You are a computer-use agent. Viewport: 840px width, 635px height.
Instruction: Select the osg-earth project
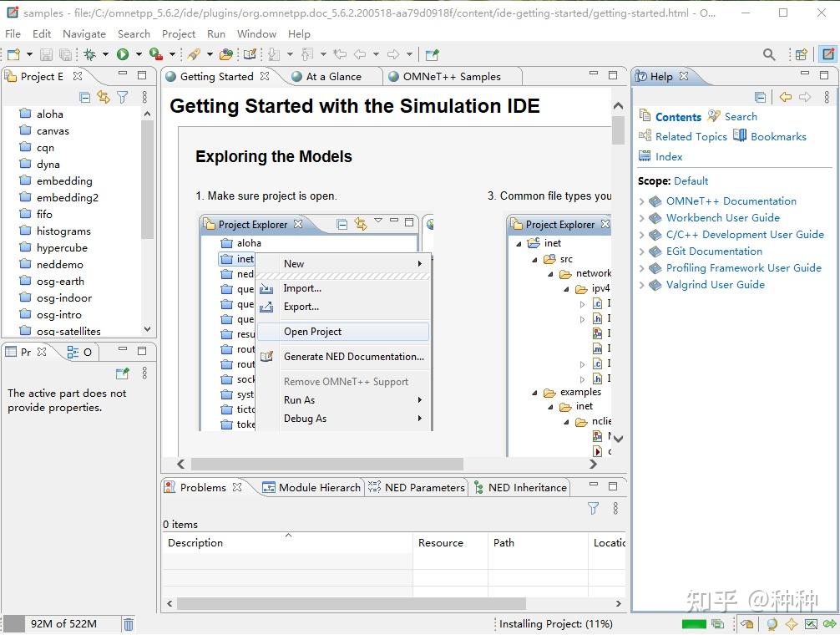60,282
